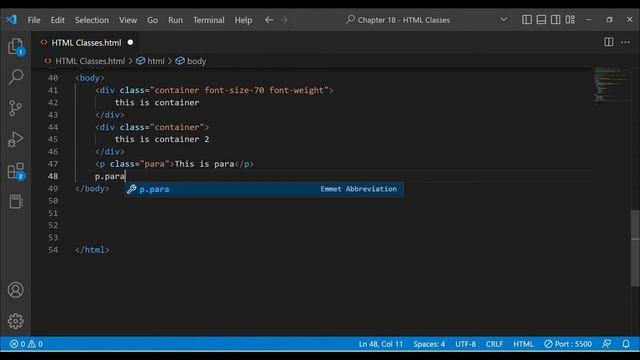Click the errors and warnings status indicator
Viewport: 640px width, 360px height.
[26, 344]
